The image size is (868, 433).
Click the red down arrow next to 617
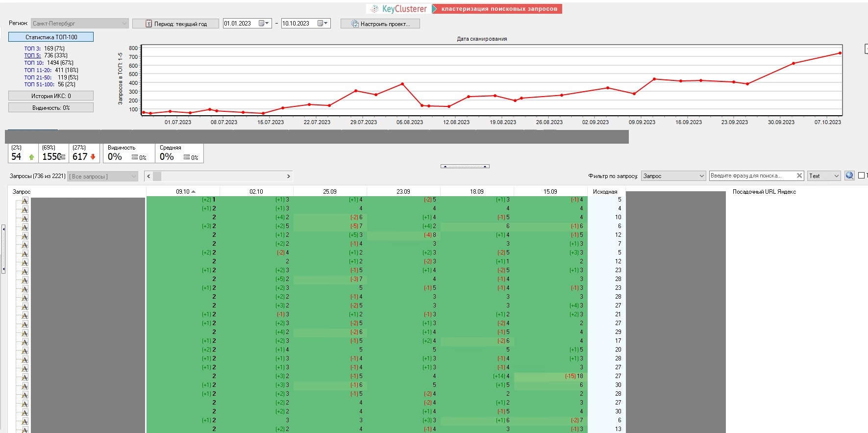coord(93,157)
